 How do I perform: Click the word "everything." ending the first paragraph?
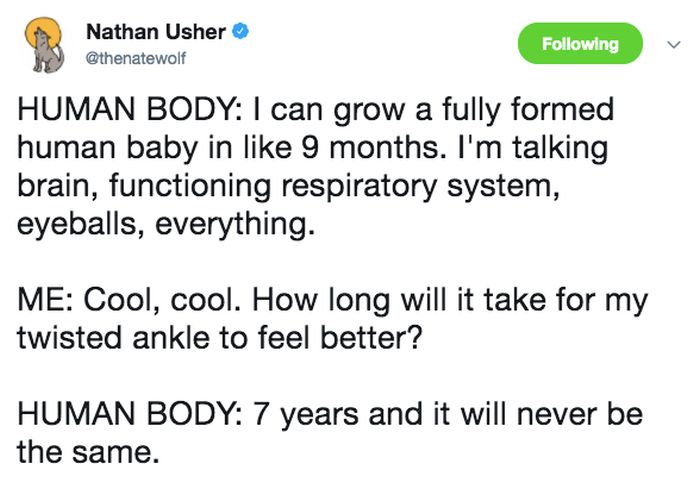pyautogui.click(x=235, y=225)
